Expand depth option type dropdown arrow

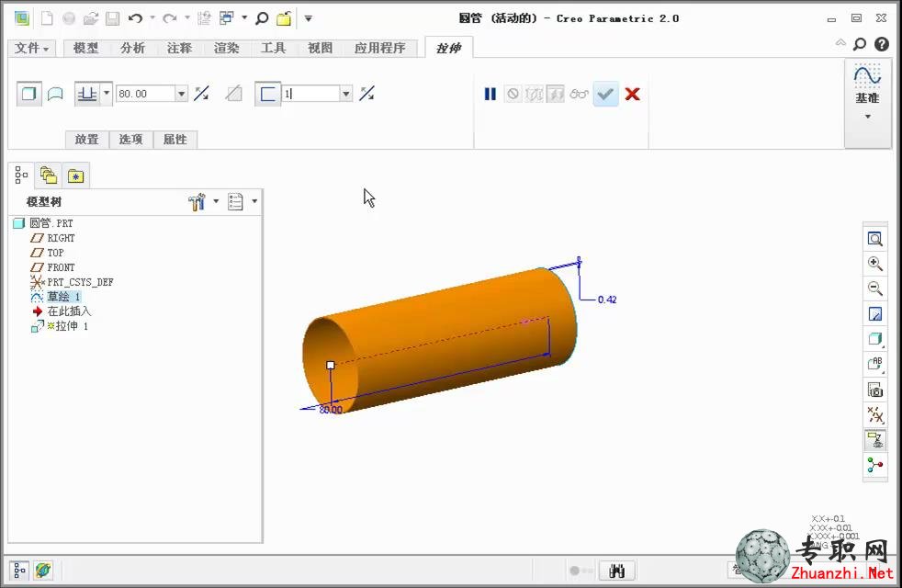tap(107, 94)
